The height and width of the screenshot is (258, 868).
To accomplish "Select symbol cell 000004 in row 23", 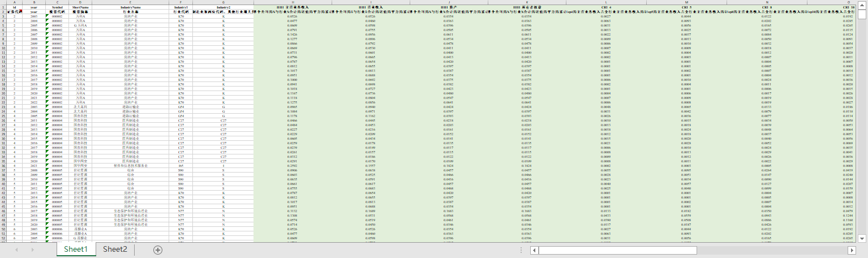I will tap(57, 106).
